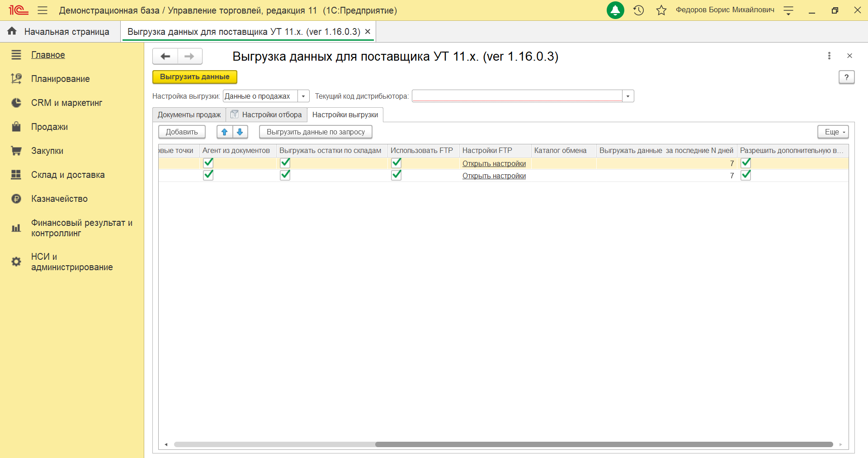Viewport: 868px width, 458px height.
Task: Click the Настройка выгрузки field value
Action: [x=260, y=96]
